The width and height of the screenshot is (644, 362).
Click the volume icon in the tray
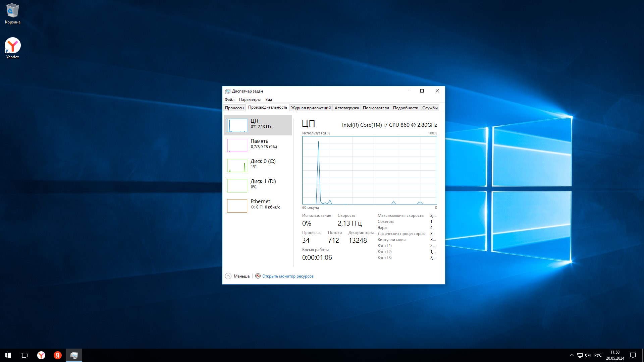click(x=587, y=355)
